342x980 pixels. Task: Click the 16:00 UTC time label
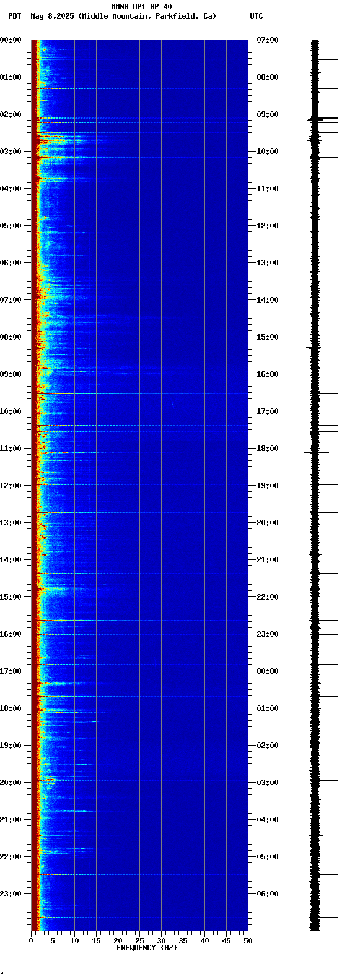pos(268,374)
